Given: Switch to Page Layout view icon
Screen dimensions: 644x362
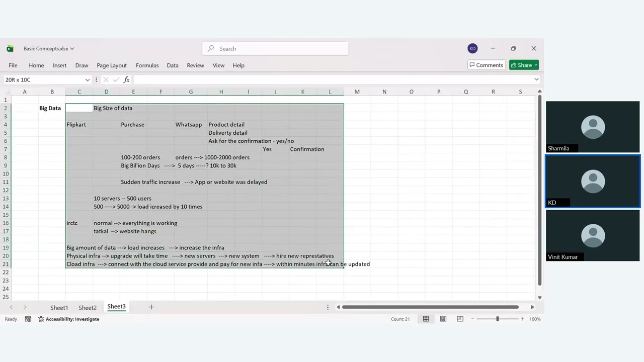Looking at the screenshot, I should coord(443,319).
